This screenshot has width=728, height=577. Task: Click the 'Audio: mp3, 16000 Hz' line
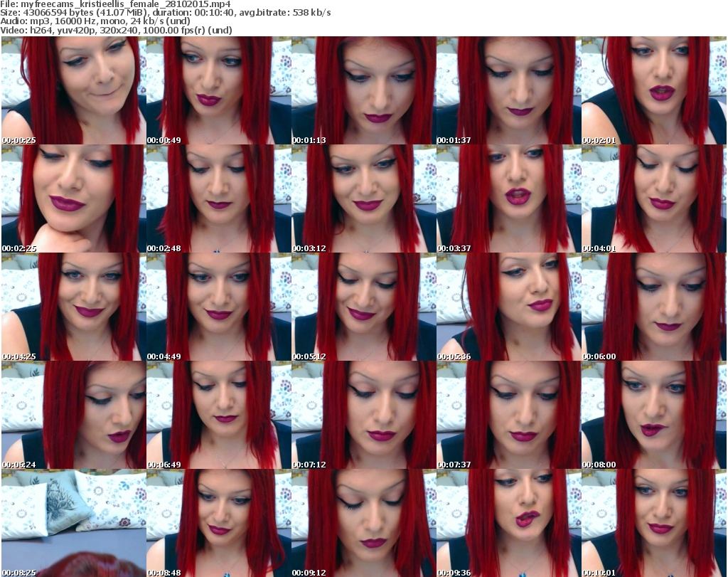(x=95, y=21)
